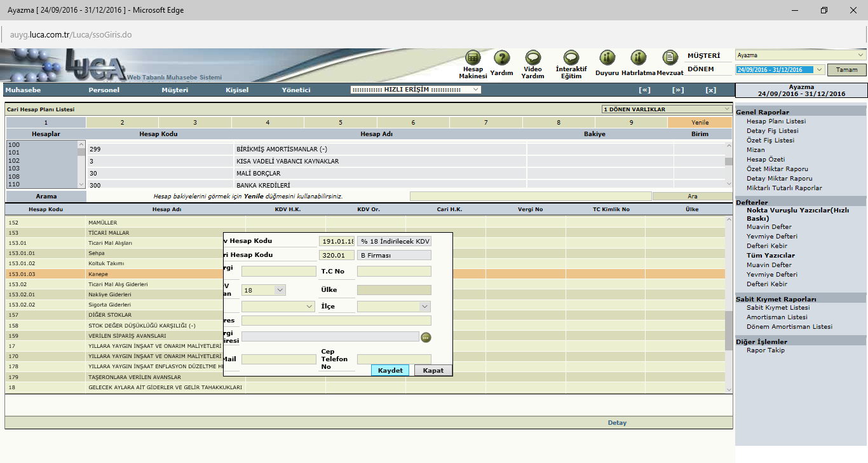Viewport: 868px width, 463px height.
Task: Open the Kişisel menu
Action: click(237, 90)
